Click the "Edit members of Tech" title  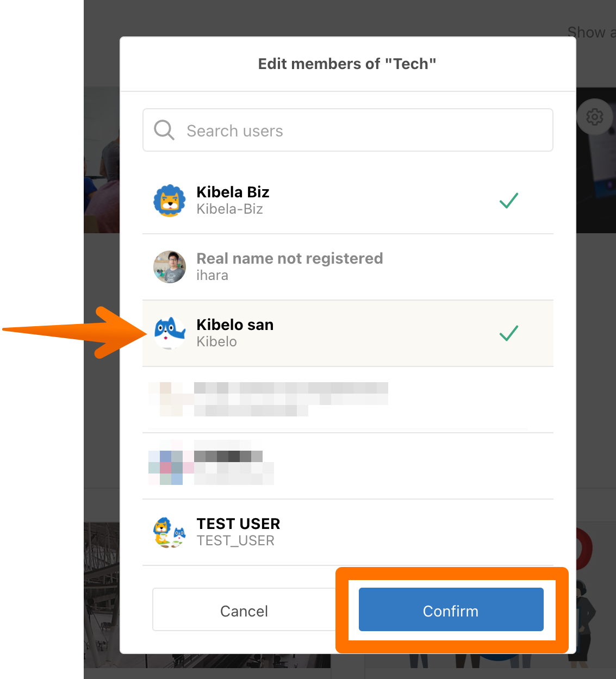[347, 64]
